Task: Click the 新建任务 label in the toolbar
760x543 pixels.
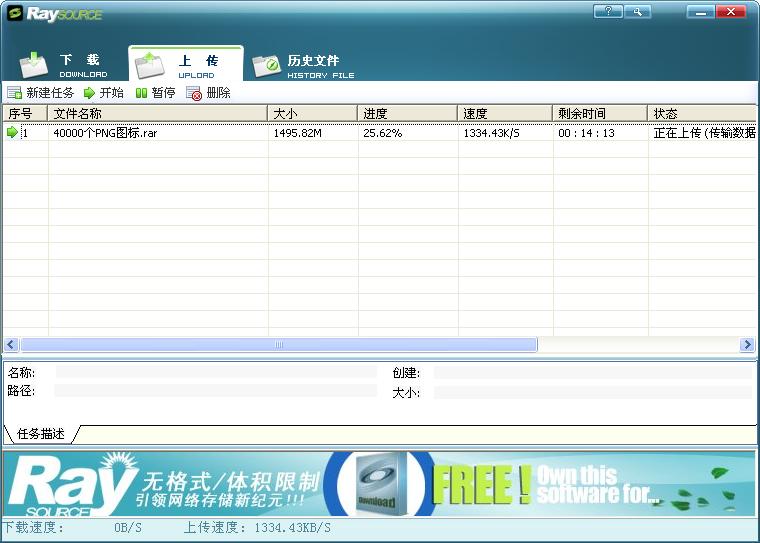Action: (50, 93)
